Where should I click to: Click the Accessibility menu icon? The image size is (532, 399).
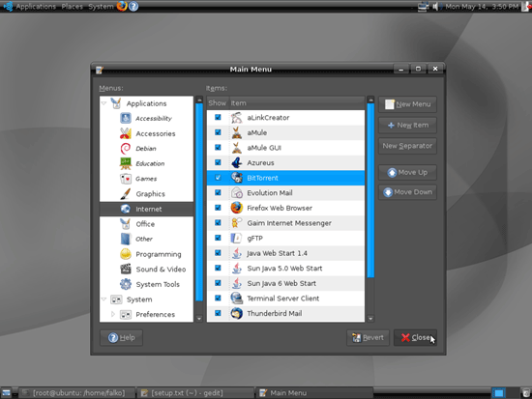(126, 118)
